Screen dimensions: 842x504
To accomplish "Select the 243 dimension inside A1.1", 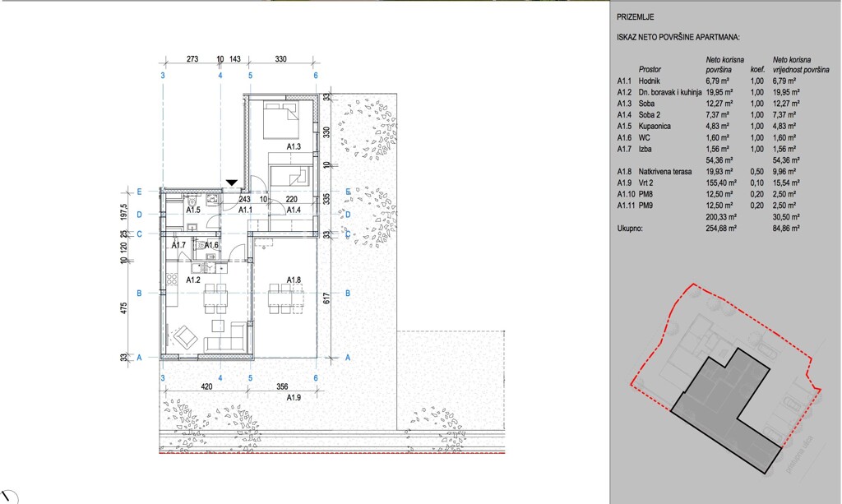I will coord(244,199).
